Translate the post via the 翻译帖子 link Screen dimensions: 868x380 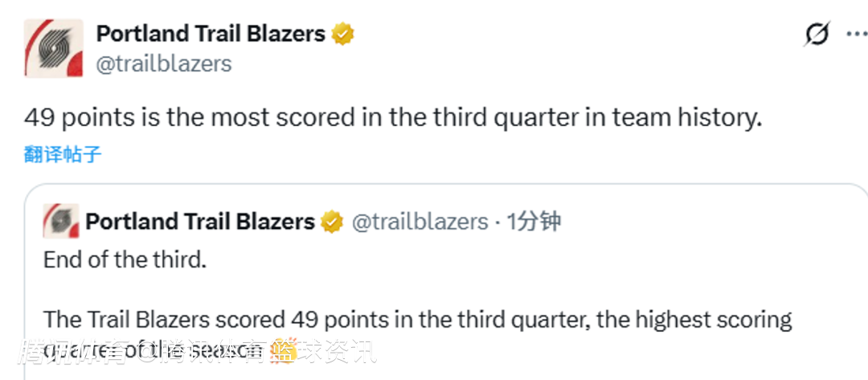63,154
